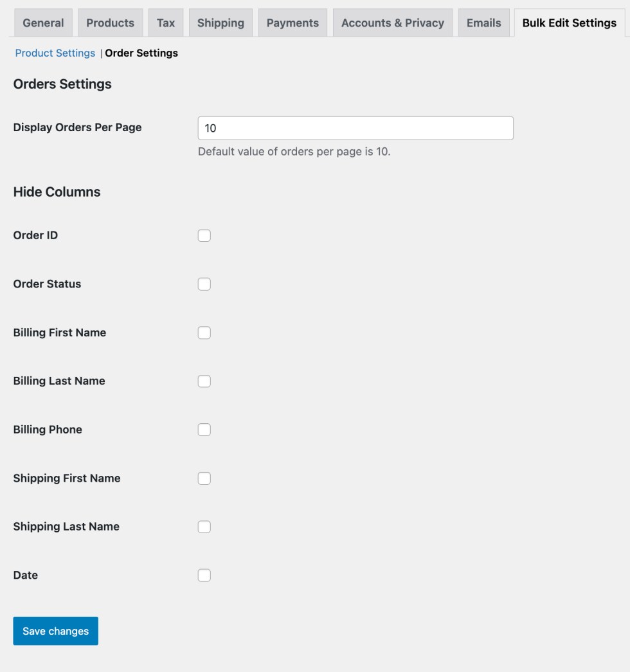Click the Order Settings sub-tab
This screenshot has height=672, width=630.
pyautogui.click(x=141, y=53)
